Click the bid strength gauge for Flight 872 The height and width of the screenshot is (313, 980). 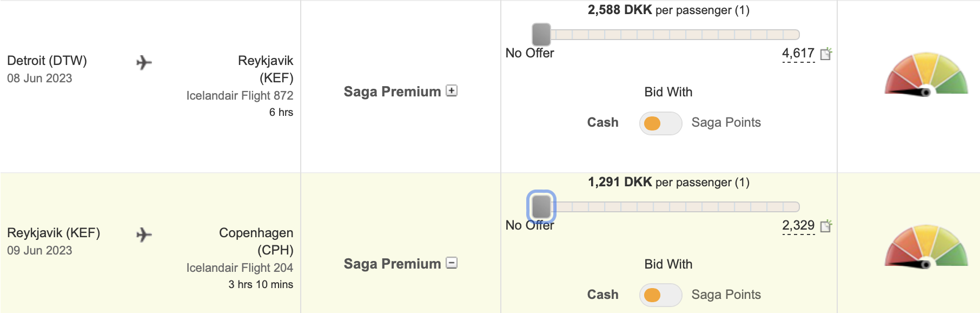926,75
